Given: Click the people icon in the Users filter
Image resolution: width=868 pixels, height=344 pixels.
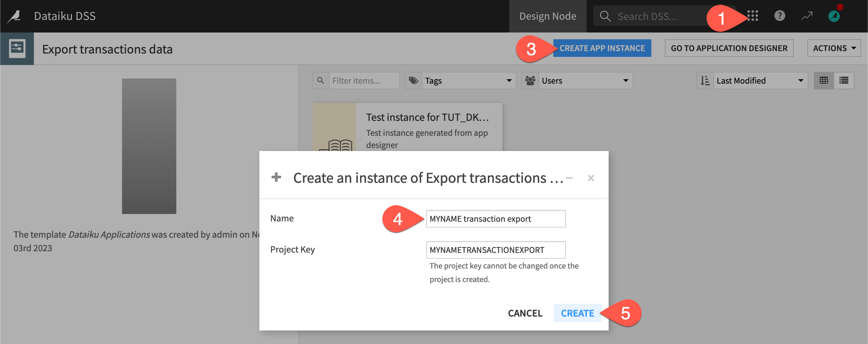Looking at the screenshot, I should pyautogui.click(x=530, y=80).
